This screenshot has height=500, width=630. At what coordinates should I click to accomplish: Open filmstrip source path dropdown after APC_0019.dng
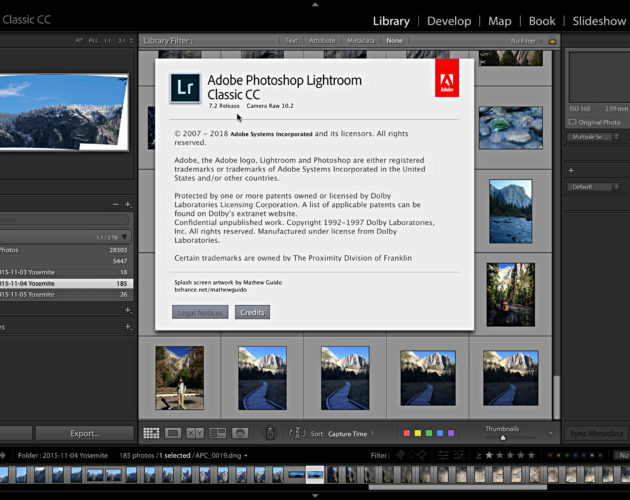click(x=245, y=456)
